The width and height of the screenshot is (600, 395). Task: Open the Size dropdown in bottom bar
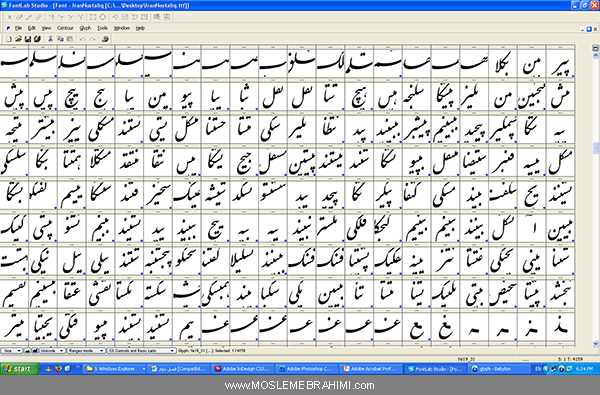click(x=11, y=351)
